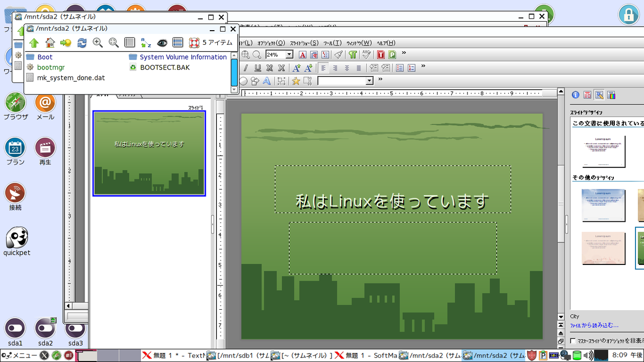Viewport: 644px width, 362px height.
Task: Click the blue list options icon in file manager
Action: 178,43
